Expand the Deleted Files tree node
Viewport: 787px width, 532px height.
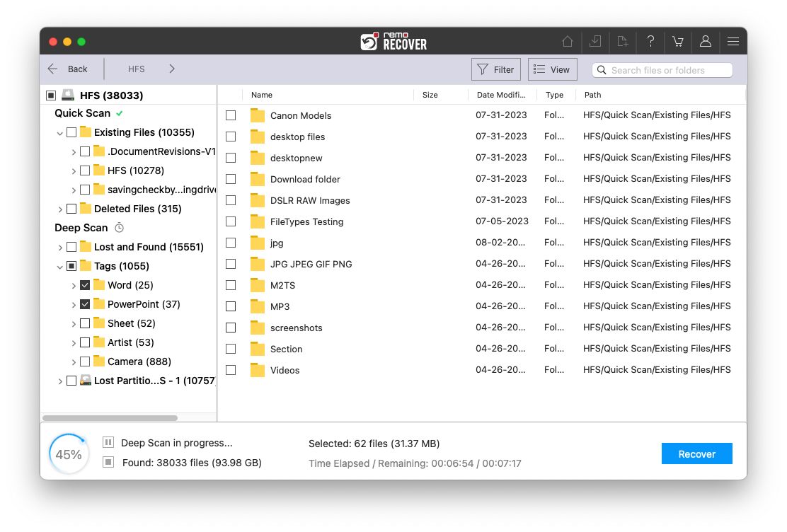point(60,208)
